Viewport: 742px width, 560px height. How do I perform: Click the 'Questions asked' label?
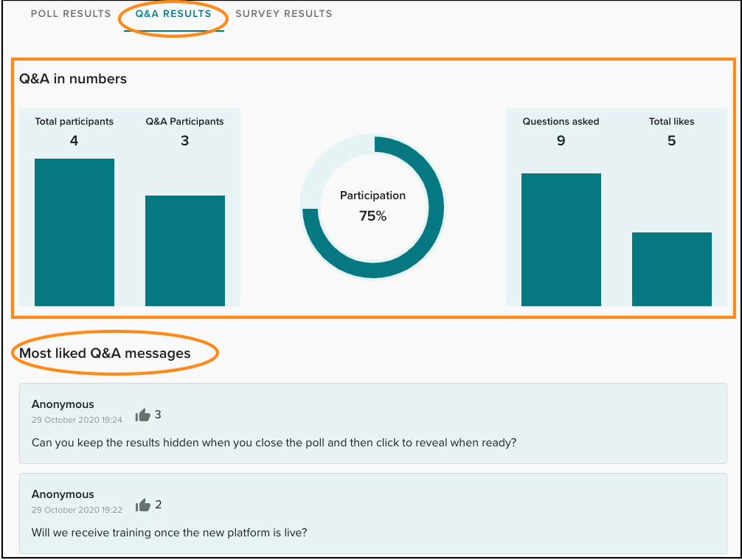click(561, 121)
